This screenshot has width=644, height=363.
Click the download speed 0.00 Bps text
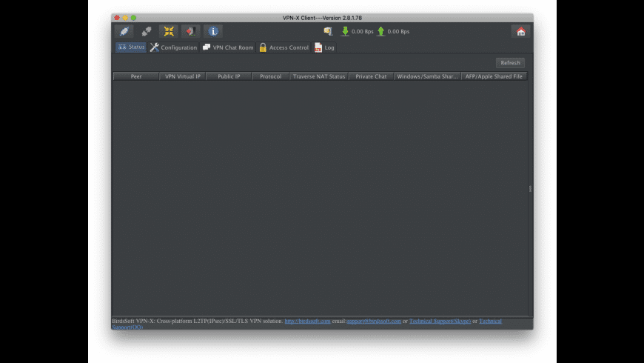coord(362,32)
